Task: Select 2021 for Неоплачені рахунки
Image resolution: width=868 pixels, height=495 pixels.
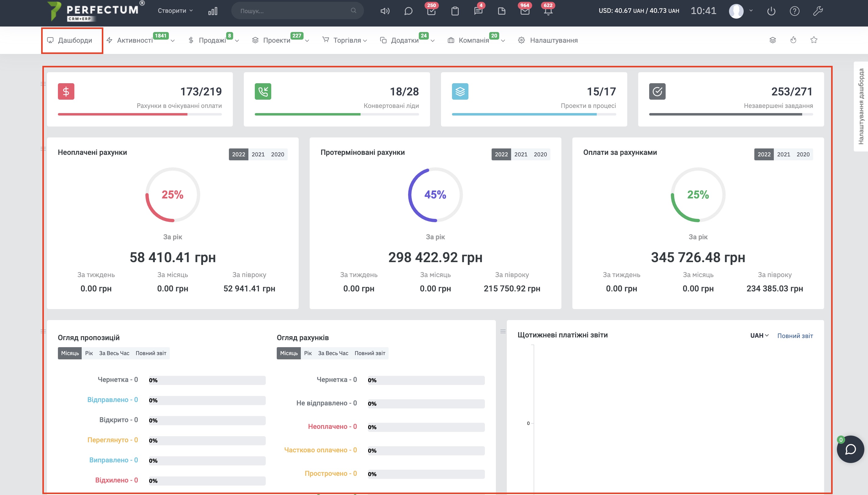Action: [x=258, y=154]
